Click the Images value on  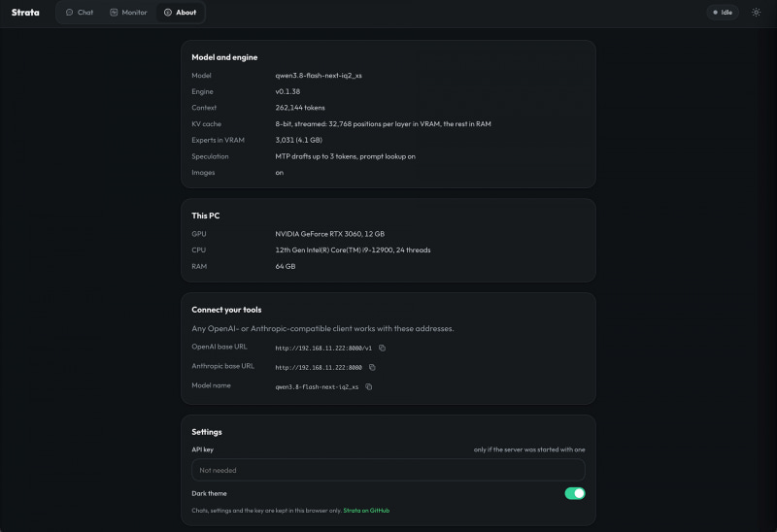click(x=280, y=173)
